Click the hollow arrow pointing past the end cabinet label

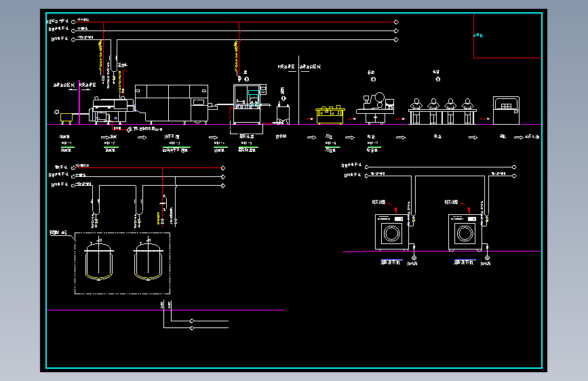[x=519, y=138]
